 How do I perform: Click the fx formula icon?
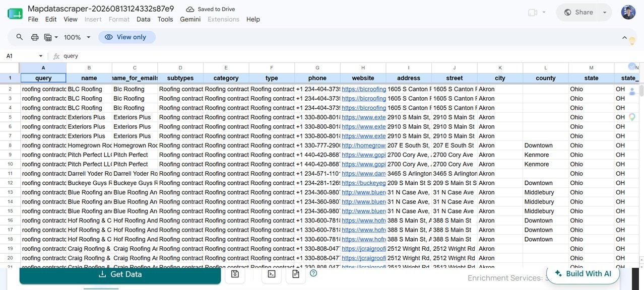[56, 56]
